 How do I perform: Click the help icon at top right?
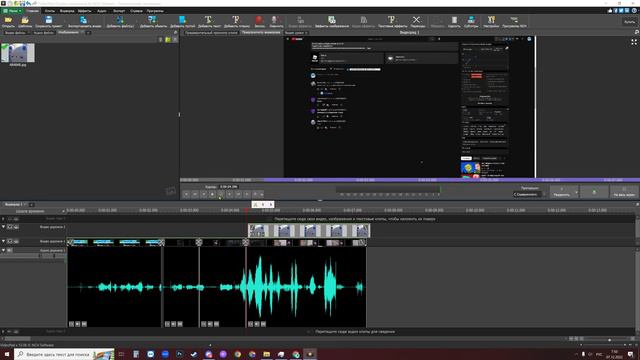click(634, 11)
